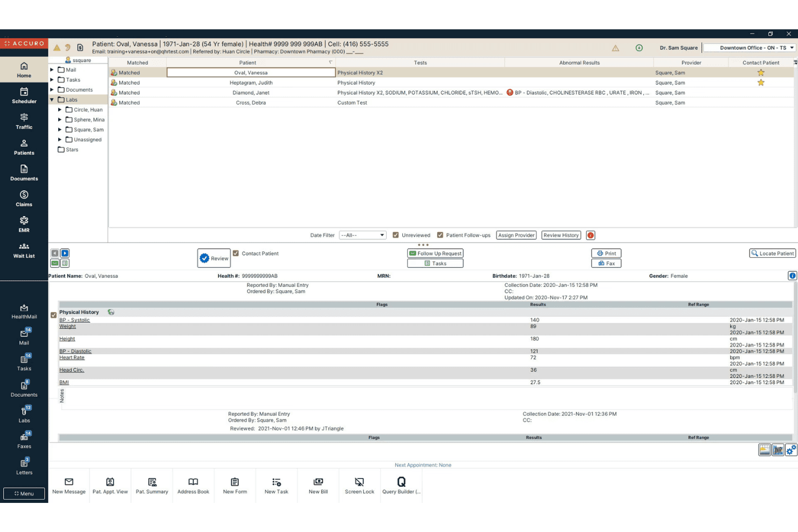This screenshot has height=532, width=798.
Task: Click the red info icon beside Review History
Action: [x=590, y=235]
